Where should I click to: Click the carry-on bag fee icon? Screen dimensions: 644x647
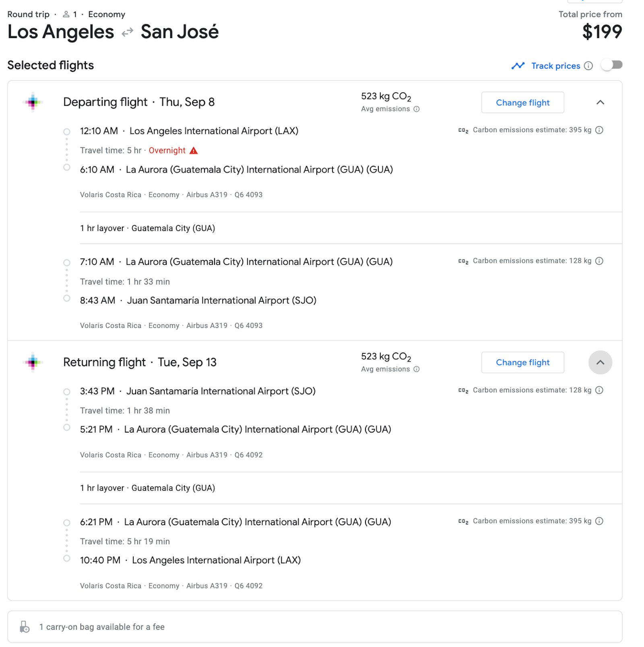pos(25,626)
